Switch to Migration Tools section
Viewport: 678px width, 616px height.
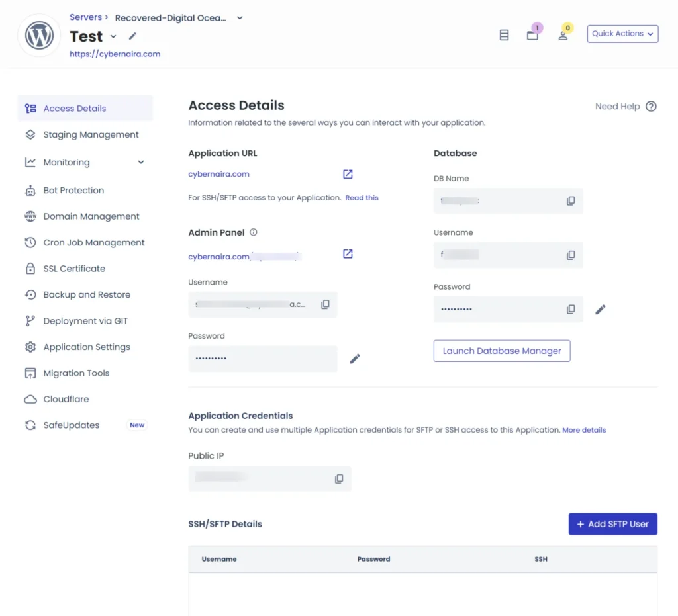(73, 373)
